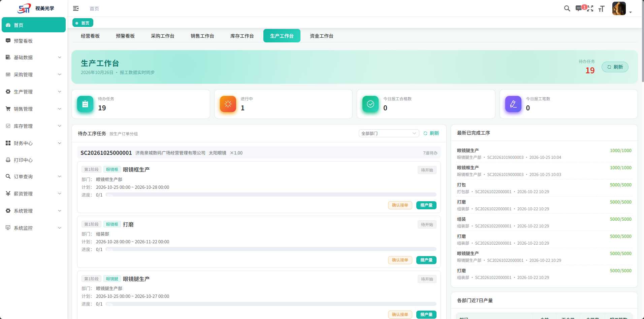
Task: Switch to the 销售工作台 tab
Action: (x=202, y=36)
